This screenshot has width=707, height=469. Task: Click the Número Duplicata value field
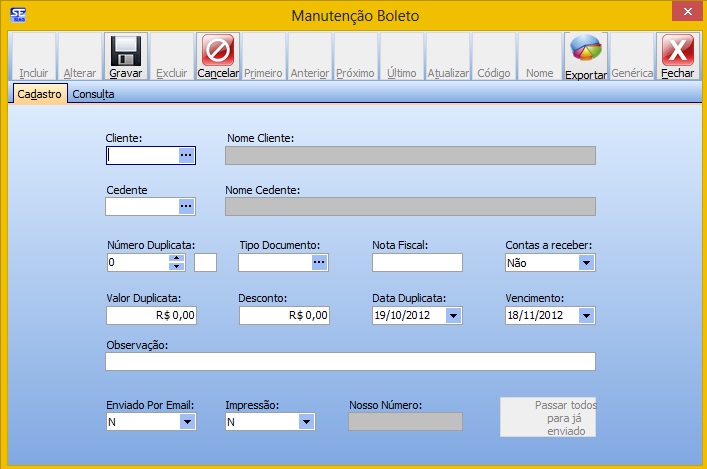(x=138, y=262)
